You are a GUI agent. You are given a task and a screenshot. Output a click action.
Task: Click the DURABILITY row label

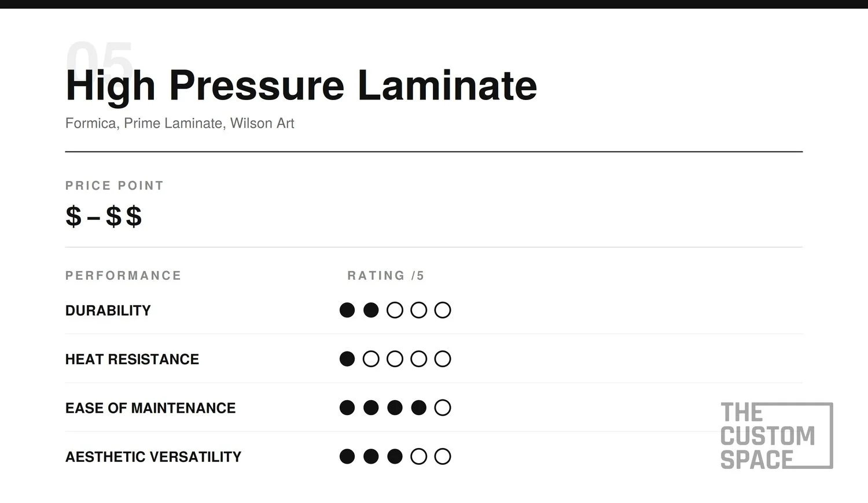(108, 310)
